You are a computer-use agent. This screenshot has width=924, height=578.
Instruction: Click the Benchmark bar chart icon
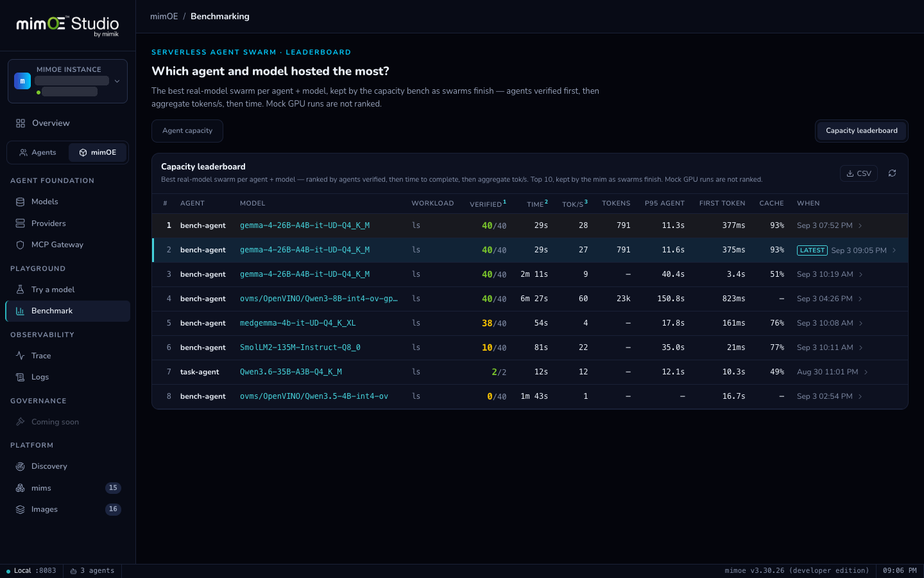coord(20,311)
